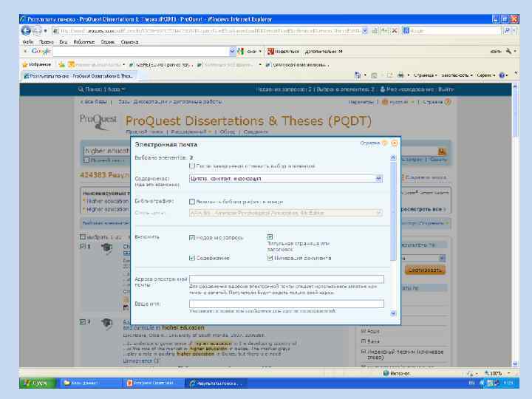The image size is (532, 399).
Task: Click the dialog scrollbar down arrow
Action: (x=393, y=313)
